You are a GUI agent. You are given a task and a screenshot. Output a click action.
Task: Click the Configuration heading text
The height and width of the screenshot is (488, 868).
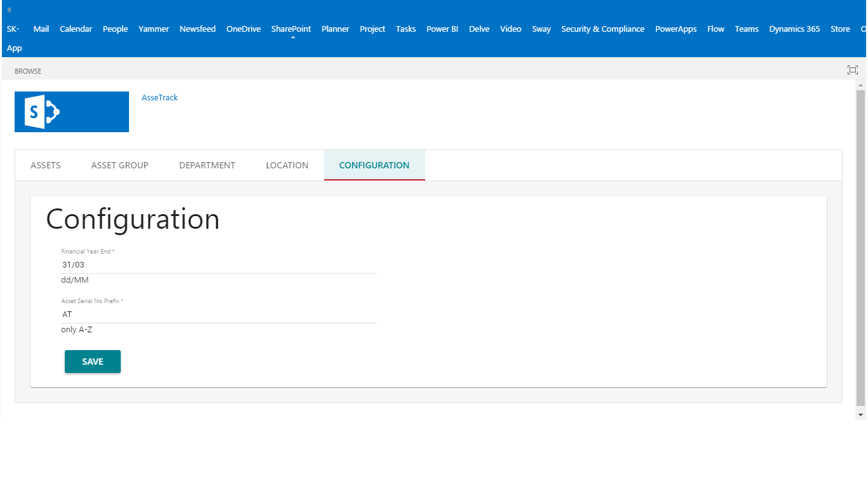click(133, 219)
